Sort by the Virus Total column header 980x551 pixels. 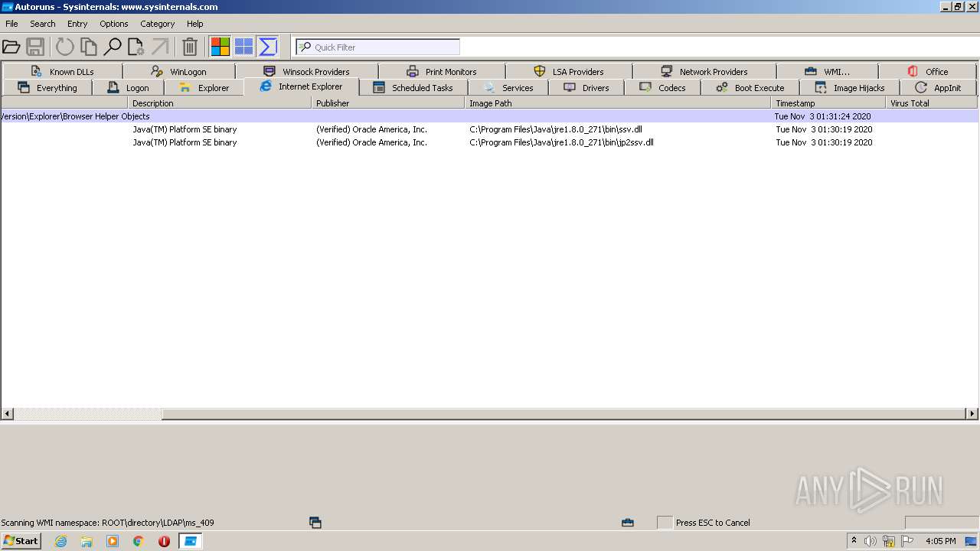point(932,103)
